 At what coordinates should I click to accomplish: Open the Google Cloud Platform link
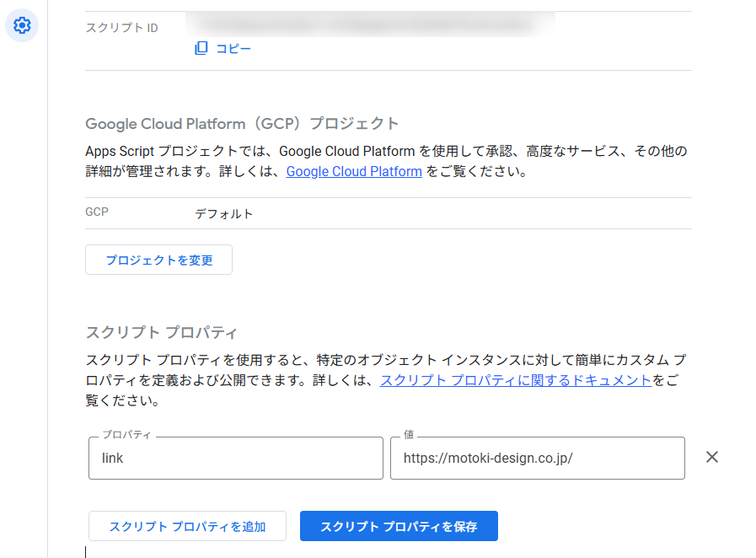coord(354,172)
